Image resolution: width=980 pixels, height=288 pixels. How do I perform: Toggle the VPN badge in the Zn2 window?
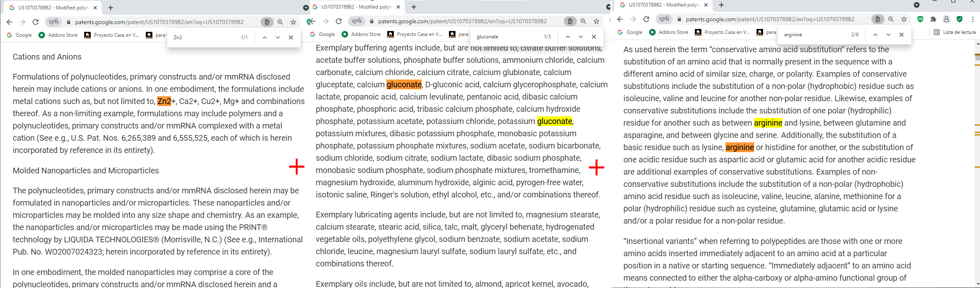point(54,22)
